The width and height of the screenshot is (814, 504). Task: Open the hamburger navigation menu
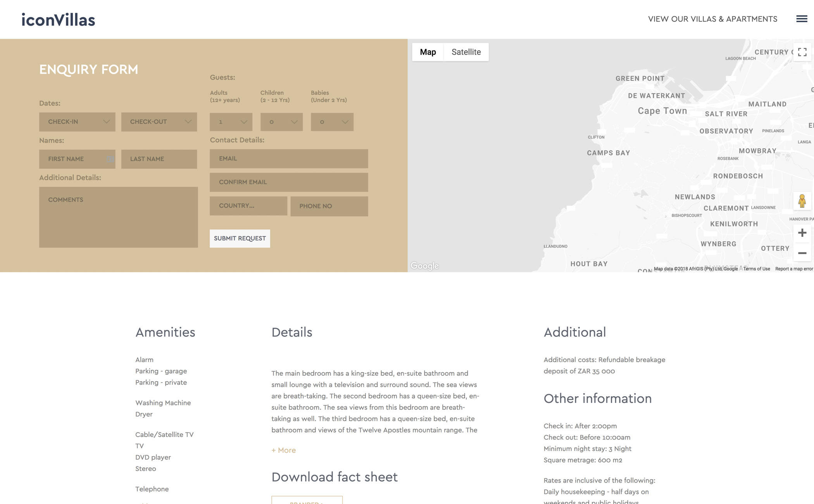click(x=801, y=19)
